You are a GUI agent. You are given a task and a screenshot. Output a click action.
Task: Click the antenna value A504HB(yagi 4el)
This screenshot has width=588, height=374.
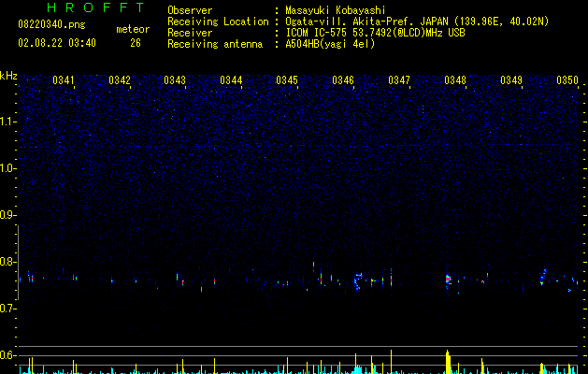coord(330,44)
